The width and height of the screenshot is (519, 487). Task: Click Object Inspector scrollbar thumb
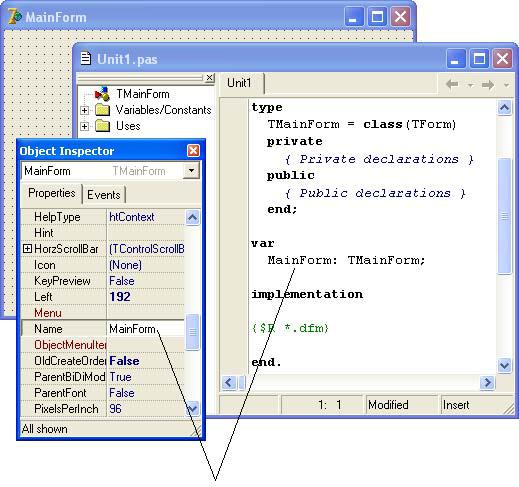[x=193, y=332]
